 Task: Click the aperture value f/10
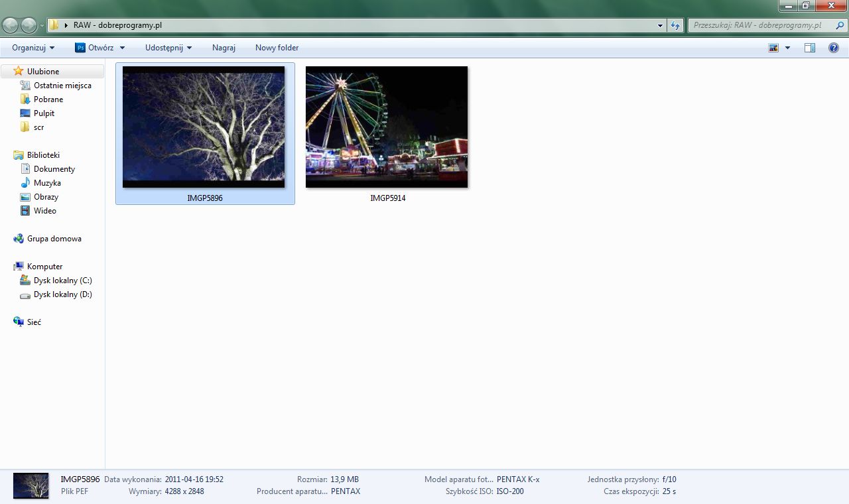[669, 479]
